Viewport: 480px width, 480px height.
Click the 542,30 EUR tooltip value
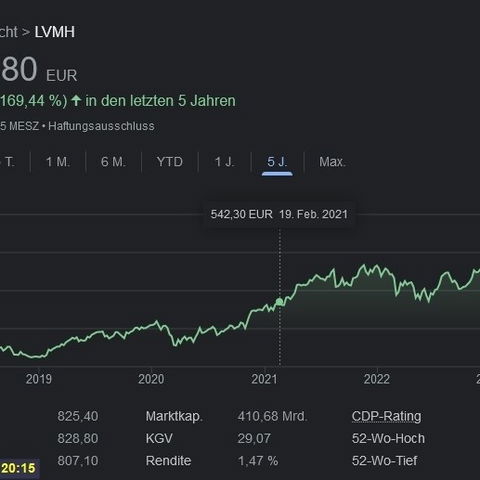tap(242, 214)
